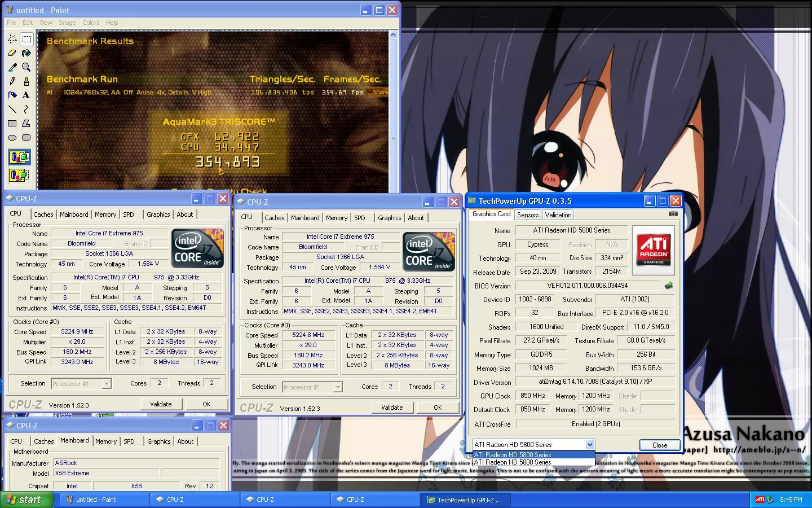Open the File menu in Paint
This screenshot has width=812, height=508.
click(11, 23)
